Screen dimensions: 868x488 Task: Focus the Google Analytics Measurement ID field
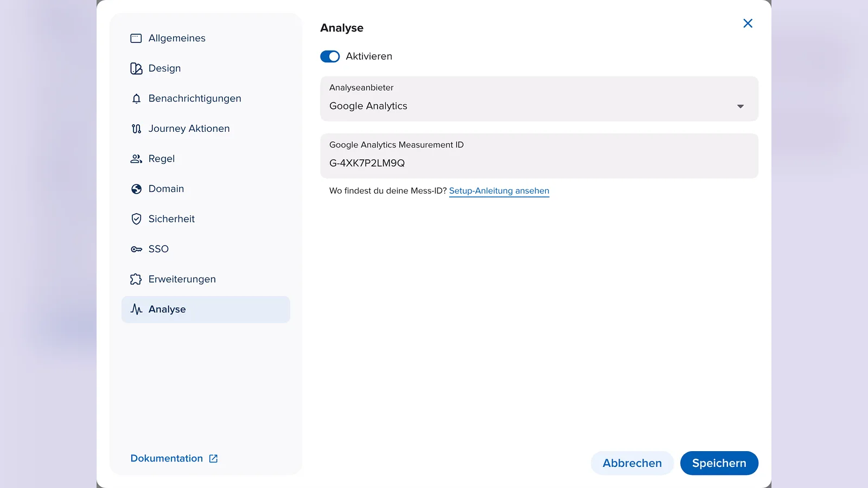click(539, 156)
